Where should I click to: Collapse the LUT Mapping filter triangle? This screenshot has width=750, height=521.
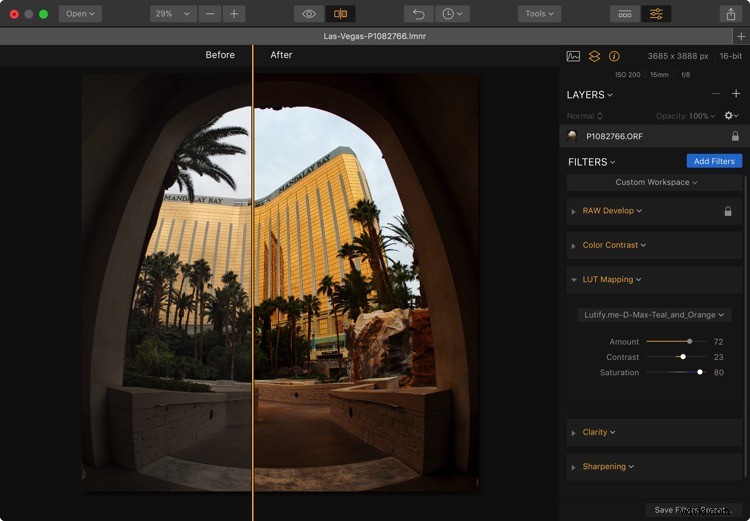[x=573, y=280]
